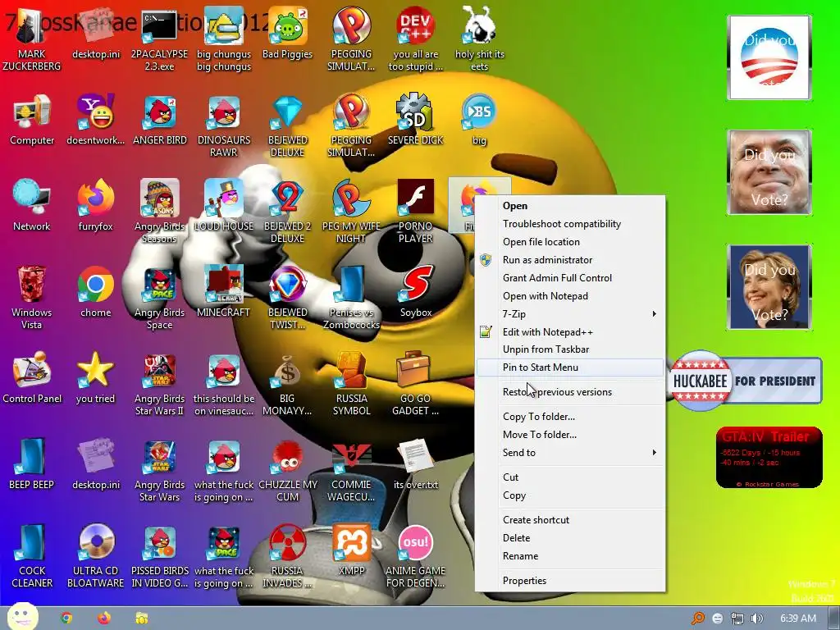Viewport: 840px width, 630px height.
Task: Click the RUSSIA INVADES radiation icon
Action: [x=288, y=557]
